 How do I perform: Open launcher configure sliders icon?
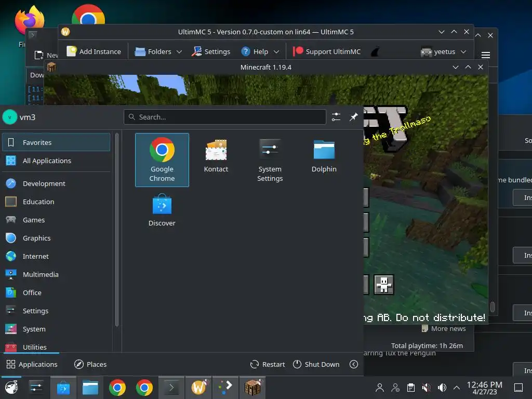pos(336,117)
